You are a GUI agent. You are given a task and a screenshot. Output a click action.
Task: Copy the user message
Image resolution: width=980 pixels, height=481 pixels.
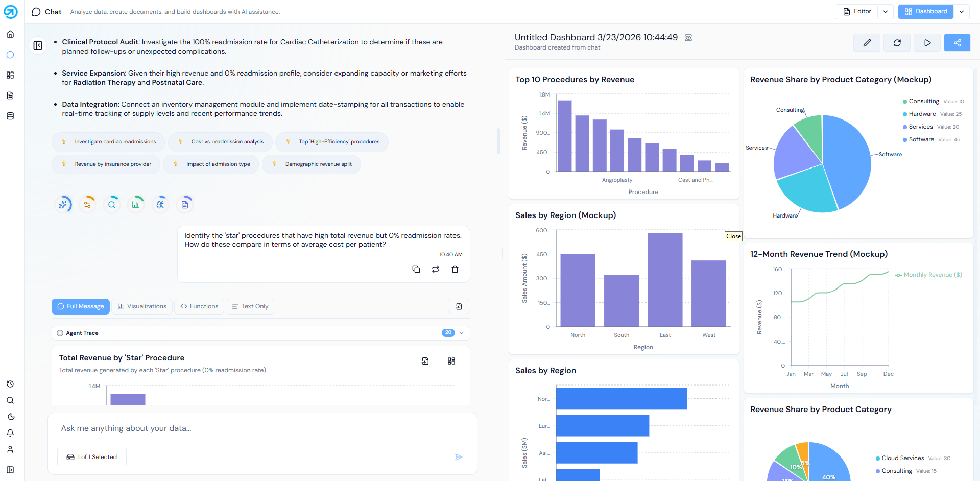coord(416,269)
